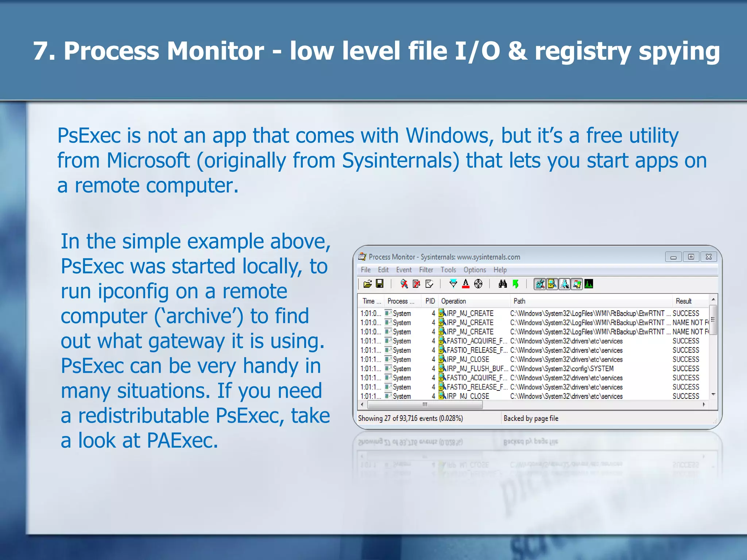Click the Process Monitor title bar icon
747x560 pixels.
click(362, 257)
